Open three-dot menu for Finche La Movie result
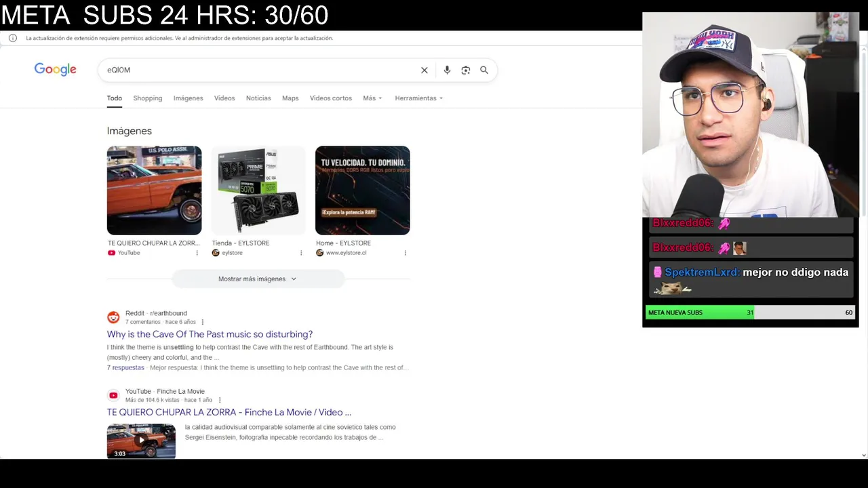 [x=220, y=400]
